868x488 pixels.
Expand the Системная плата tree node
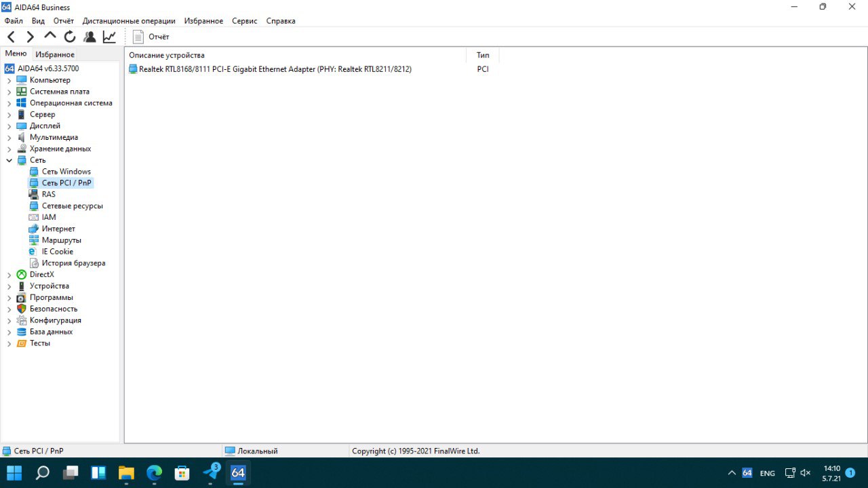click(9, 92)
